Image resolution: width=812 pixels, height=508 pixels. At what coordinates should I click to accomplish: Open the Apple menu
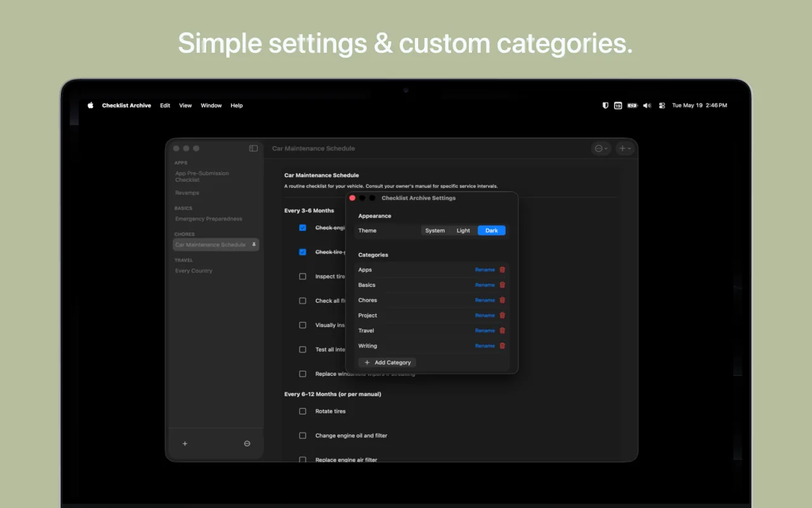point(91,105)
